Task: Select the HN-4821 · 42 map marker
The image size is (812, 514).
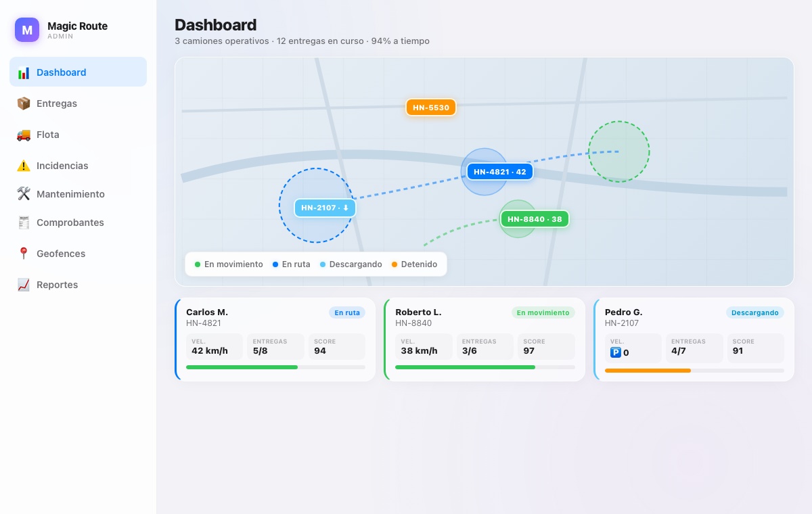Action: pos(500,172)
